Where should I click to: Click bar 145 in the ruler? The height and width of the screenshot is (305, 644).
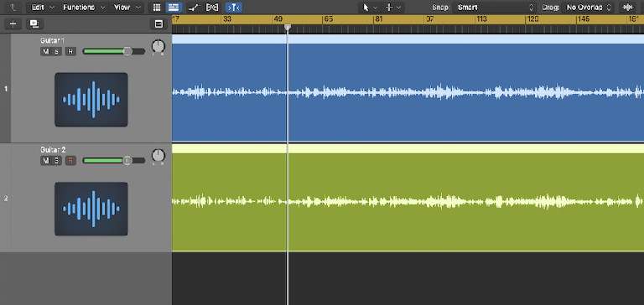584,19
